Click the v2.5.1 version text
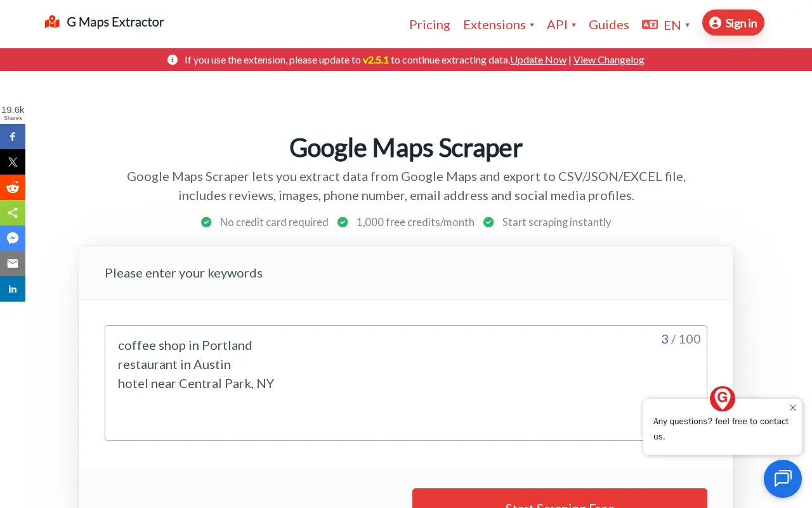 (376, 60)
